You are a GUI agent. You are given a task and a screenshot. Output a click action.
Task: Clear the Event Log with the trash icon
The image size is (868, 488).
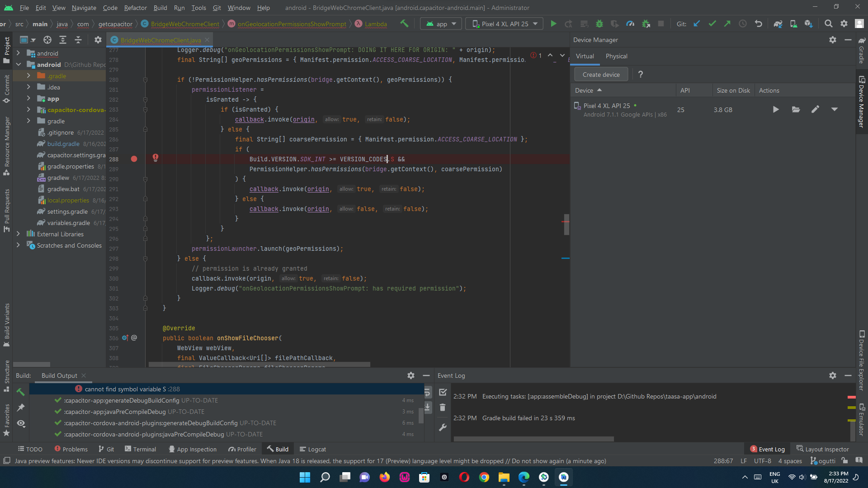pyautogui.click(x=443, y=407)
